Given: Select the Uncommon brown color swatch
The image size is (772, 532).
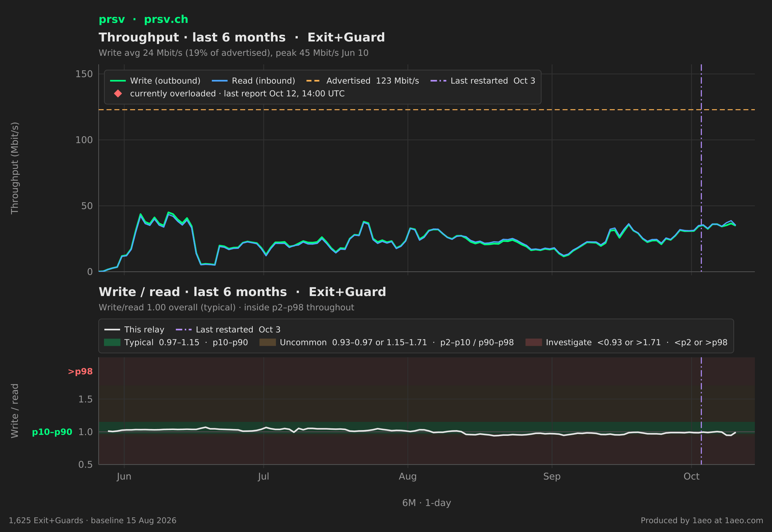Looking at the screenshot, I should pos(268,343).
